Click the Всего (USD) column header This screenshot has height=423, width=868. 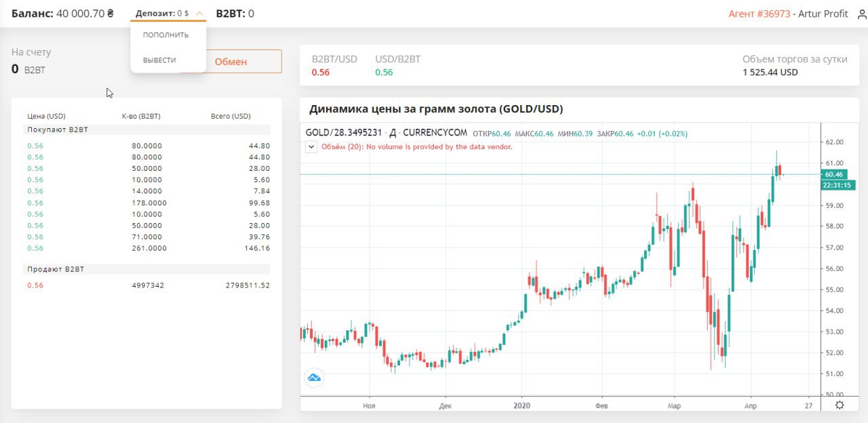231,116
